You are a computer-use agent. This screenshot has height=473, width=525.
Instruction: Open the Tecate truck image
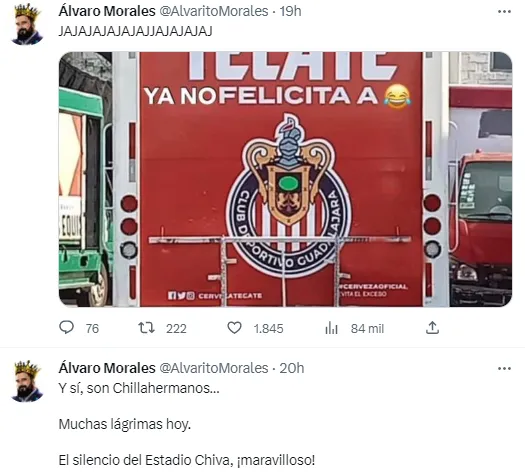pyautogui.click(x=285, y=179)
